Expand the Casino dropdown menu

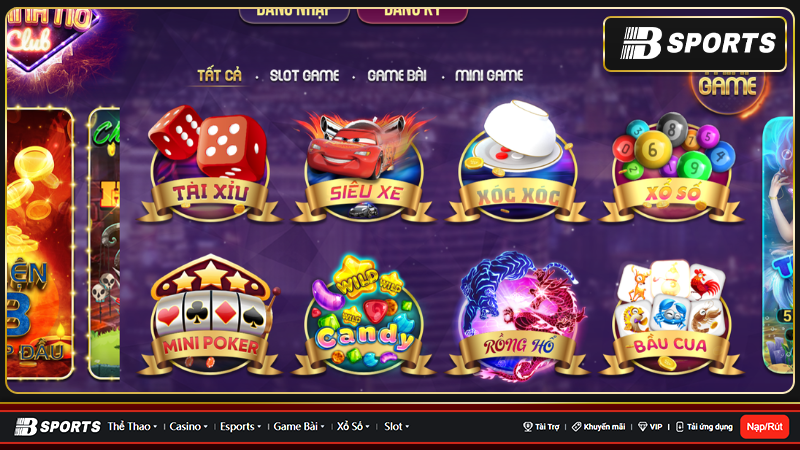coord(188,427)
